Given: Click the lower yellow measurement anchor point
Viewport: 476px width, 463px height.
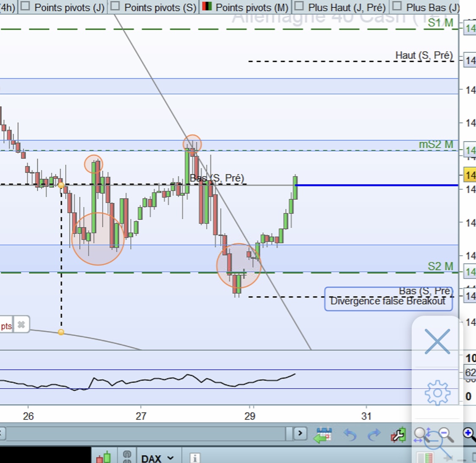Looking at the screenshot, I should [61, 332].
